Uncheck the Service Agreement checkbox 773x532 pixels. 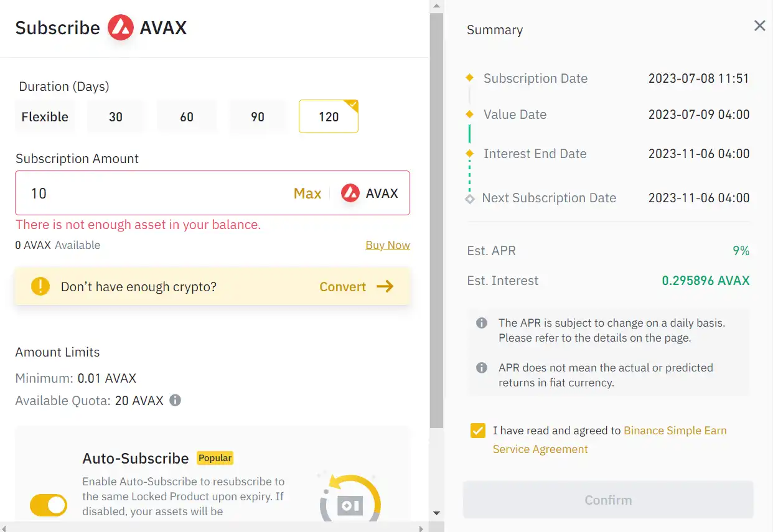[x=478, y=431]
